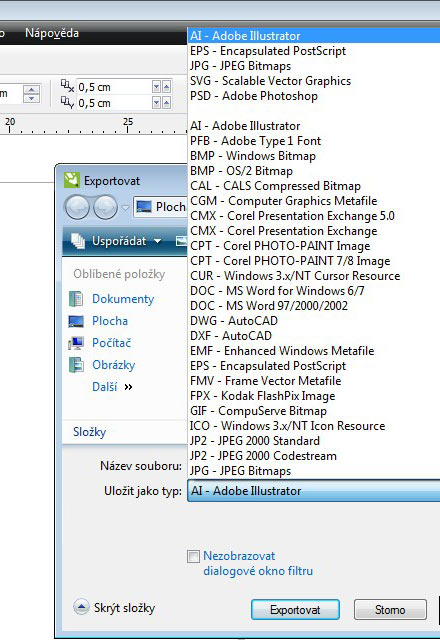Image resolution: width=440 pixels, height=640 pixels.
Task: Expand Další favorites chevron
Action: click(x=128, y=387)
